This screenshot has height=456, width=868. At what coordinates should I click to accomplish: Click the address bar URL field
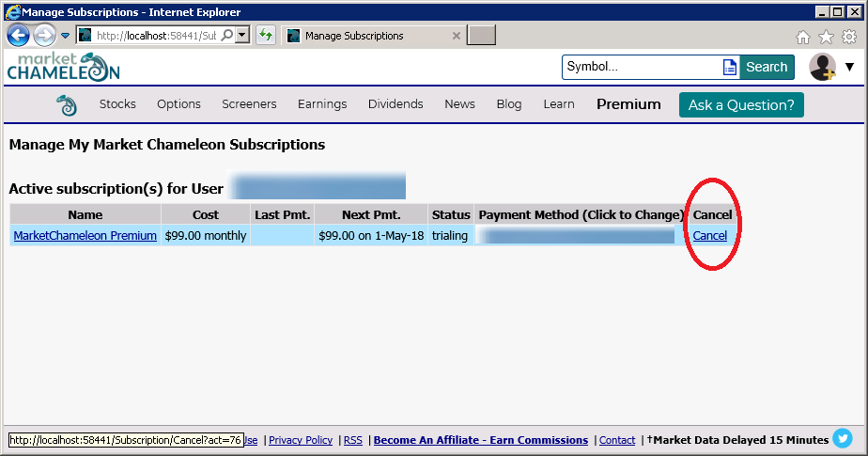(x=156, y=36)
